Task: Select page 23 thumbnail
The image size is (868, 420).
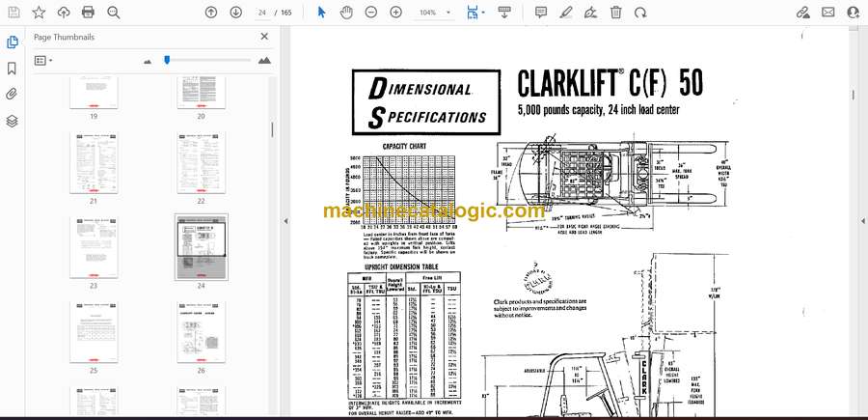Action: 94,248
